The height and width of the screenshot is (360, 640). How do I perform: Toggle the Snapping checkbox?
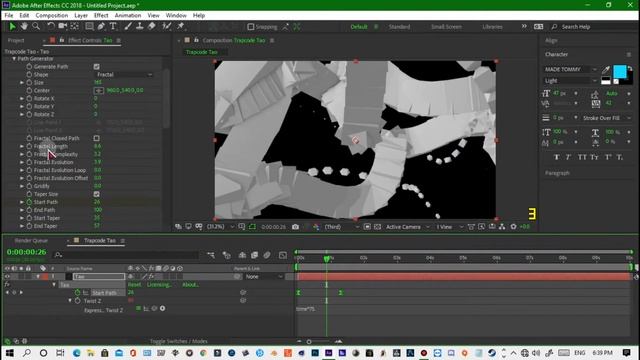(251, 27)
